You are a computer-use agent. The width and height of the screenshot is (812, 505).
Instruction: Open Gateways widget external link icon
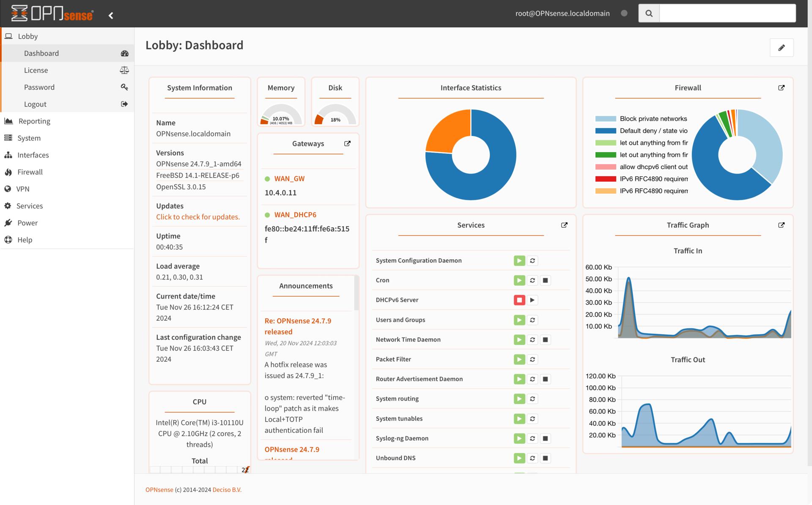347,144
